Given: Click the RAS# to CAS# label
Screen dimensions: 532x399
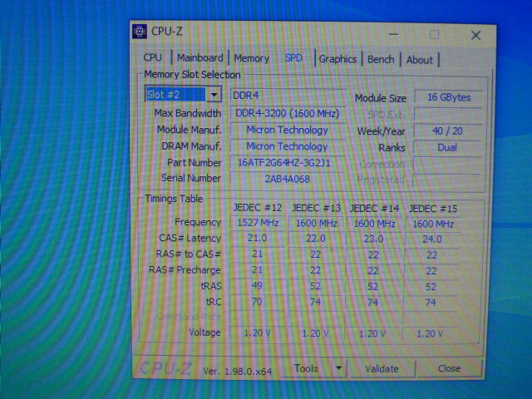Looking at the screenshot, I should pyautogui.click(x=189, y=254).
